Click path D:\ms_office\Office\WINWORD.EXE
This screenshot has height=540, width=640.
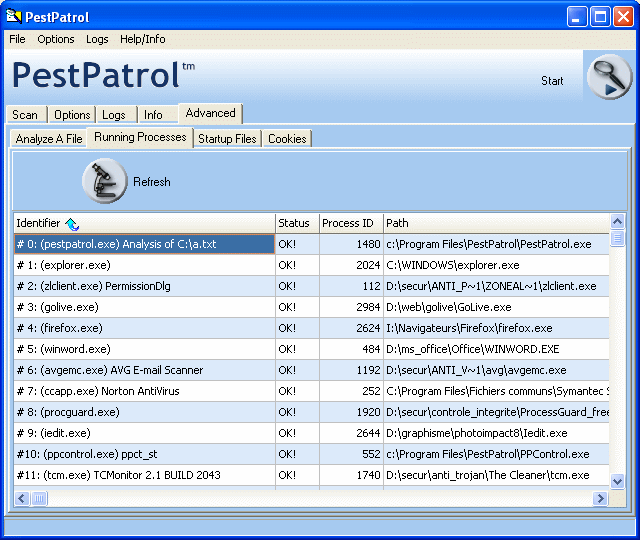pos(473,349)
